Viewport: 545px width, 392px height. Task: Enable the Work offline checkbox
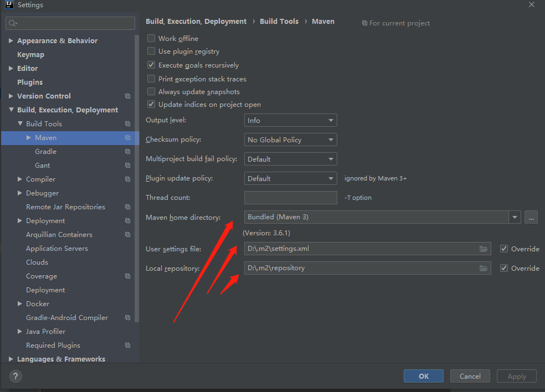click(151, 39)
